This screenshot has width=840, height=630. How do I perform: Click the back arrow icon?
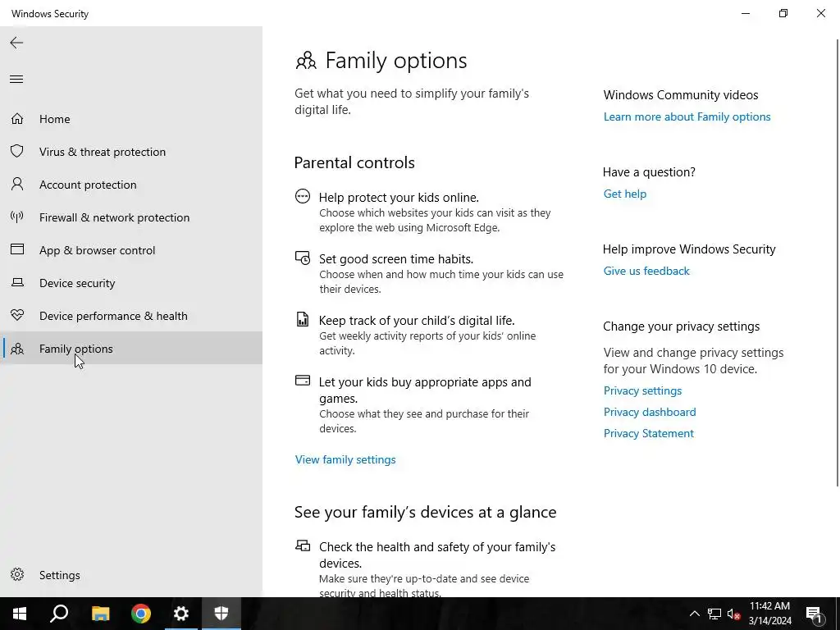click(x=16, y=43)
